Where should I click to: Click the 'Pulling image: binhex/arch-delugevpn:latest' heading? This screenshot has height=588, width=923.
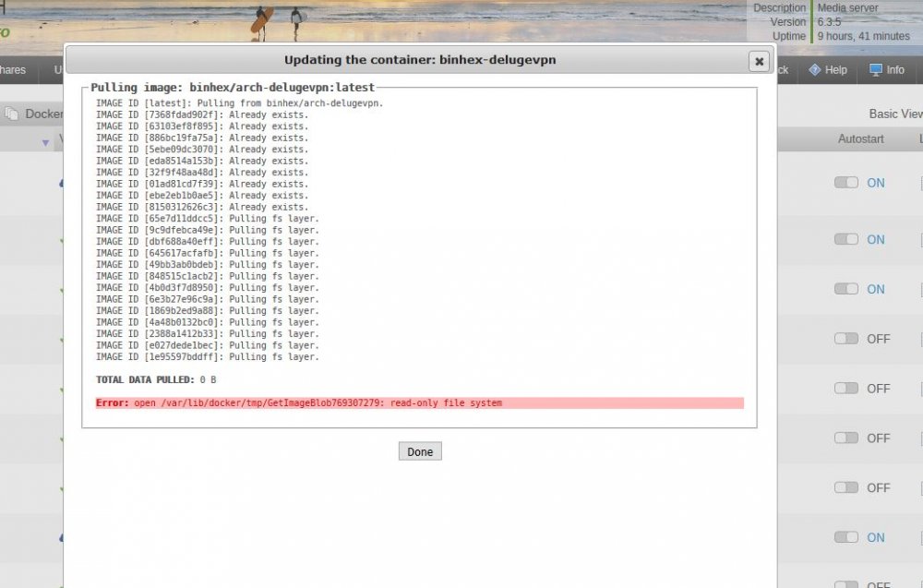pos(233,88)
